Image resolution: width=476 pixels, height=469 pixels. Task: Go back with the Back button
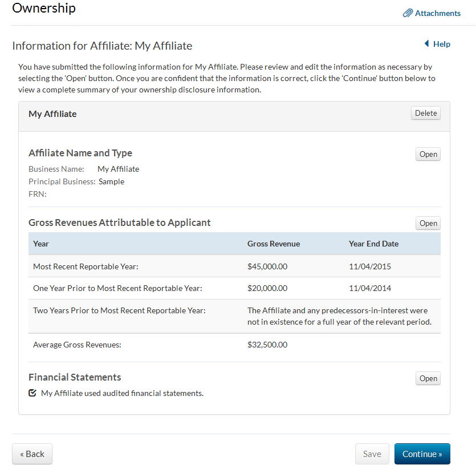coord(32,454)
